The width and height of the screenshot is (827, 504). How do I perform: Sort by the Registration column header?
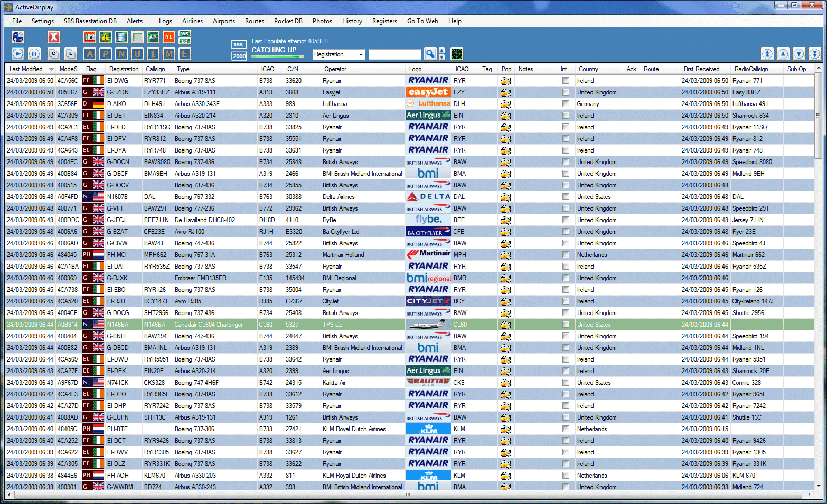tap(124, 69)
